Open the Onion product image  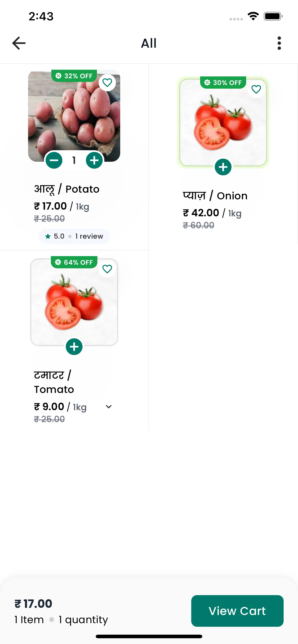click(x=223, y=122)
